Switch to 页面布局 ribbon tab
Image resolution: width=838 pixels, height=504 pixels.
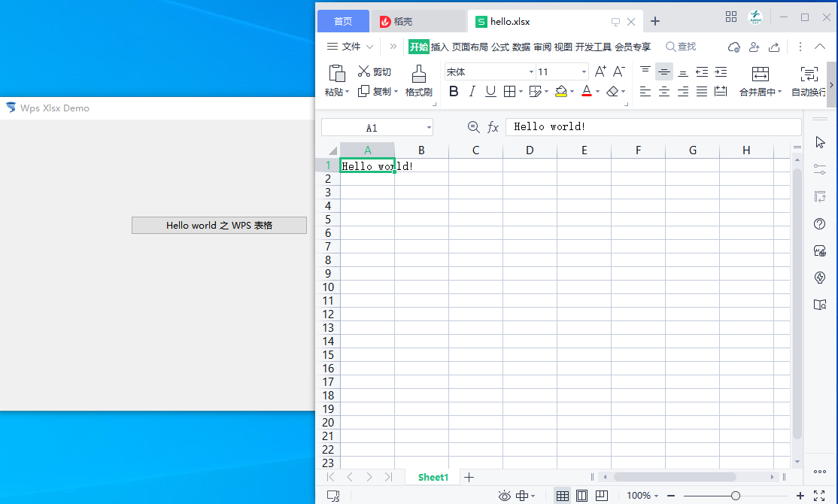(x=469, y=47)
